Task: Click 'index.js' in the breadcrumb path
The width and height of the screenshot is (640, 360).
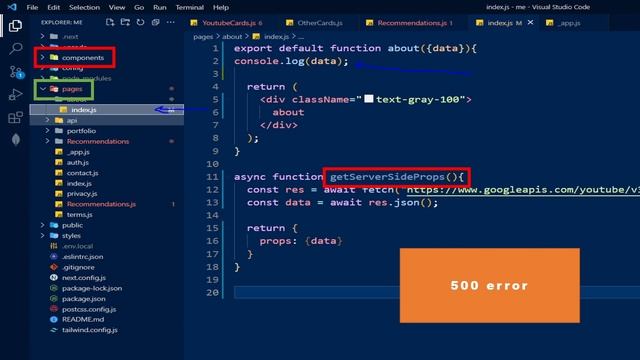Action: tap(276, 36)
